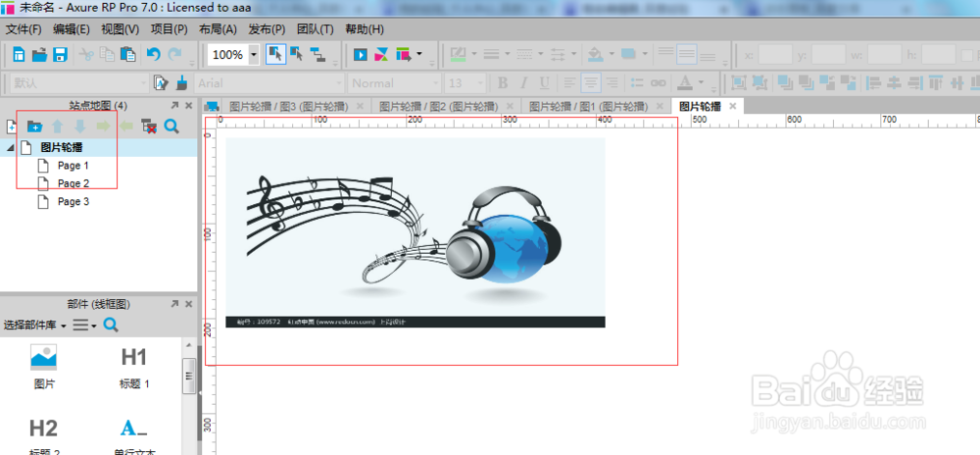Click into the x position field

pos(775,54)
